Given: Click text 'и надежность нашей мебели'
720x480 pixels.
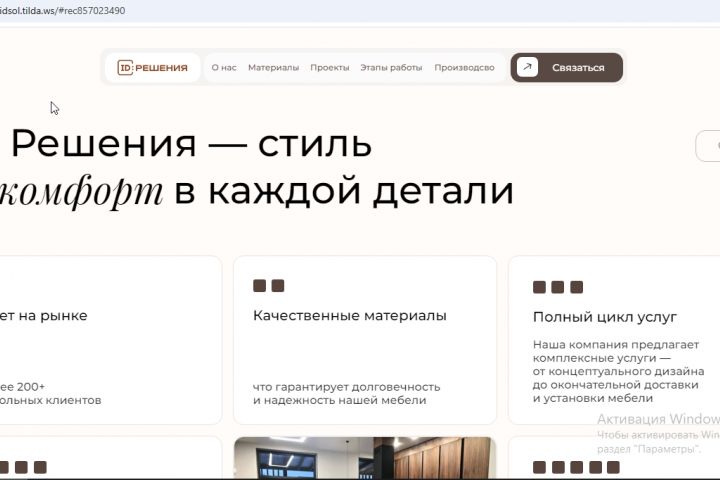Looking at the screenshot, I should [x=339, y=400].
